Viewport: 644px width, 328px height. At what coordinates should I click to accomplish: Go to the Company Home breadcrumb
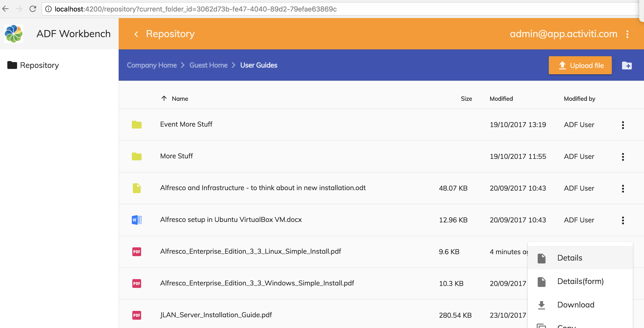tap(152, 65)
